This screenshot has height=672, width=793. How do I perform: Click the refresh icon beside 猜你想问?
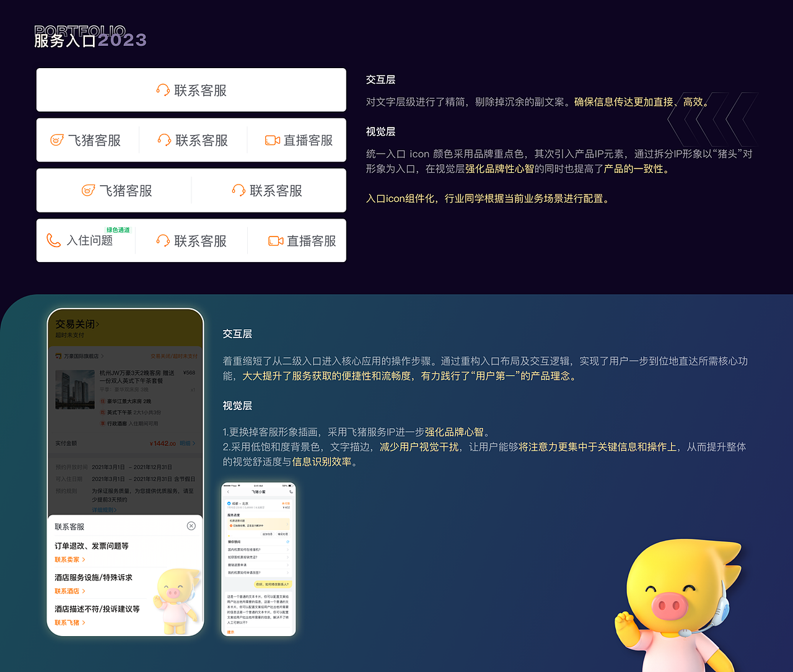287,542
